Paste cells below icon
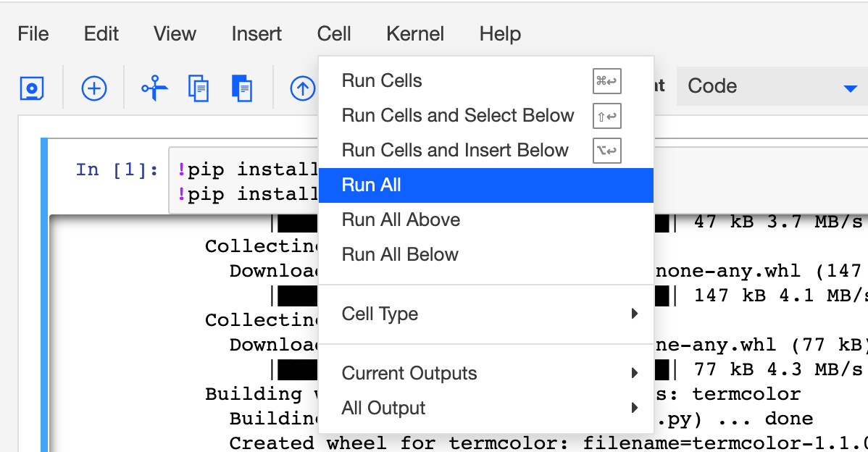Screen dimensions: 868x452 click(242, 88)
